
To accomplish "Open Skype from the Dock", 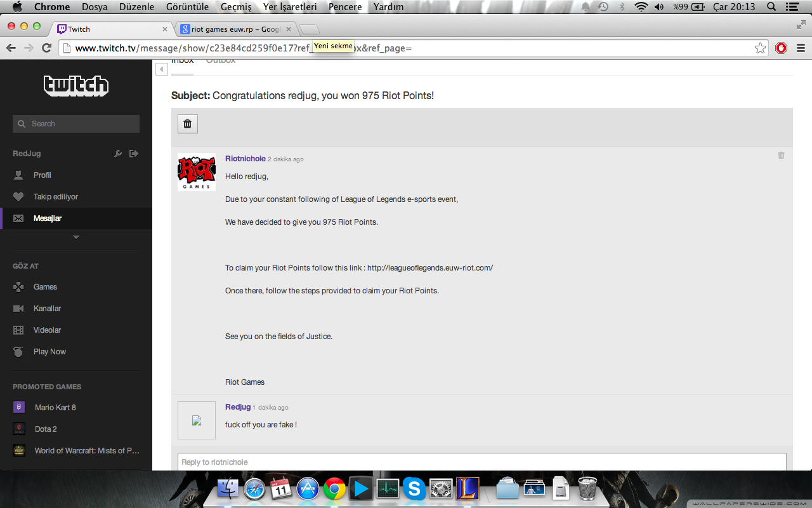I will (414, 489).
